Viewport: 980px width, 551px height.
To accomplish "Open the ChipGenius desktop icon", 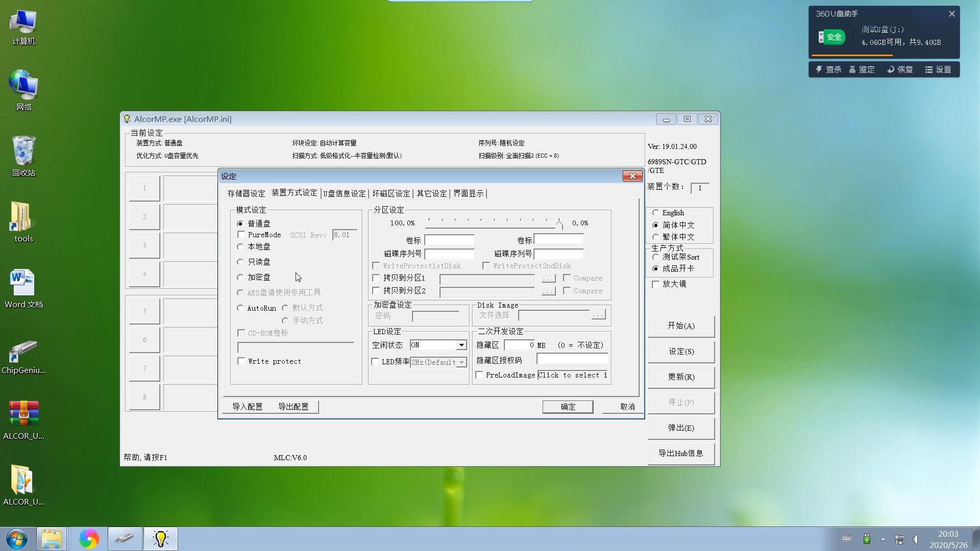I will click(x=23, y=353).
